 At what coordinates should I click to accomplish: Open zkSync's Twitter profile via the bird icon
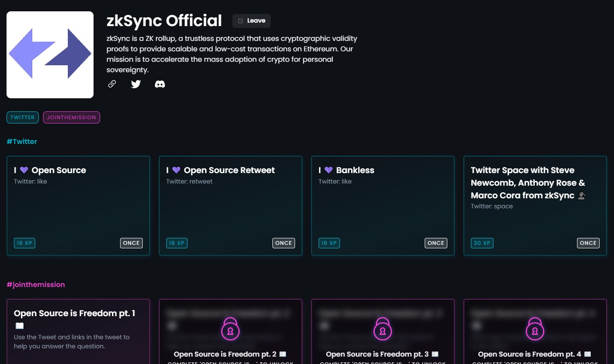[x=136, y=84]
